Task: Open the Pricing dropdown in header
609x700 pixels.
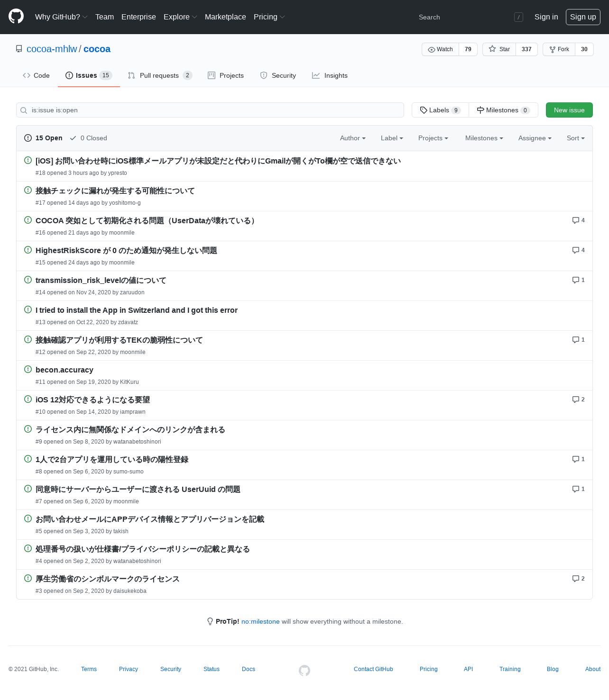Action: pyautogui.click(x=269, y=17)
